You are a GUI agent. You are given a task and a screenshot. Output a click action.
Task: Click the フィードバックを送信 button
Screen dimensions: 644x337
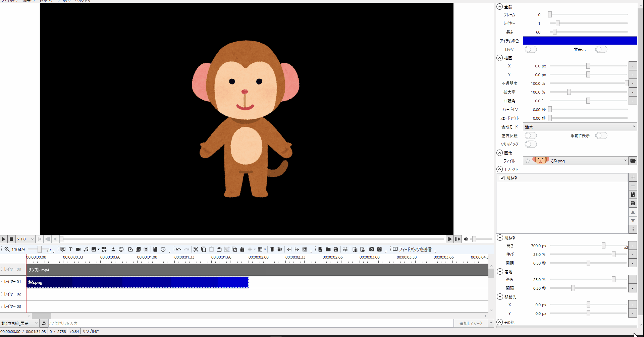[412, 249]
